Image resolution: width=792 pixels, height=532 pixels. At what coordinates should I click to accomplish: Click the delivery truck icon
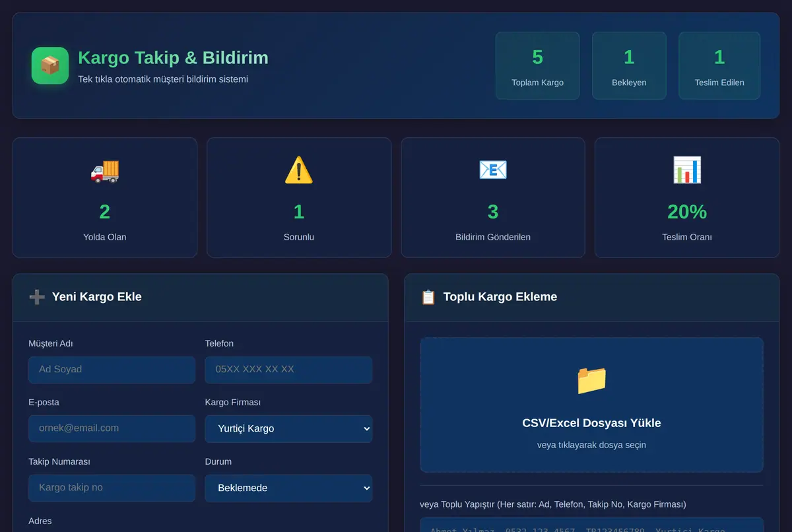tap(104, 170)
